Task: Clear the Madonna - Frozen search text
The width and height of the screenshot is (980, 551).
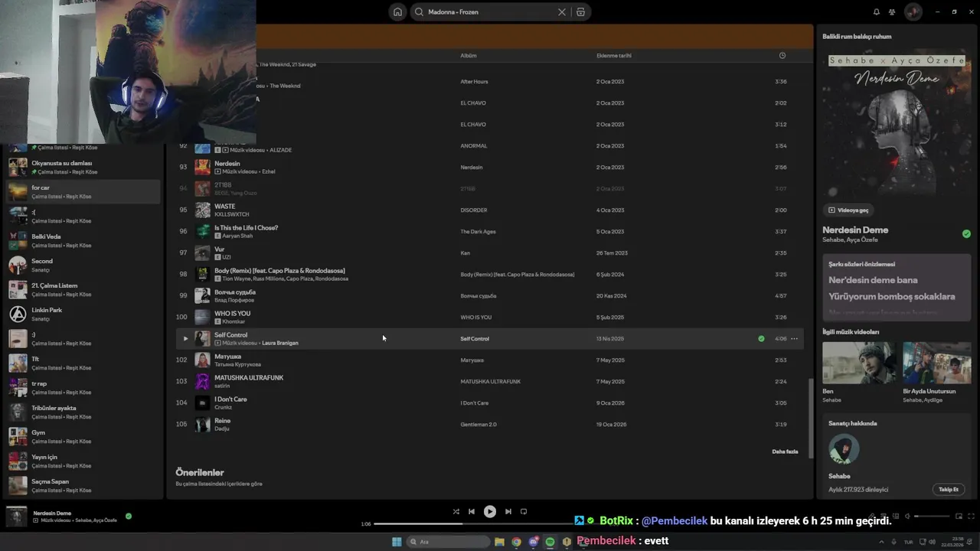Action: pyautogui.click(x=562, y=12)
